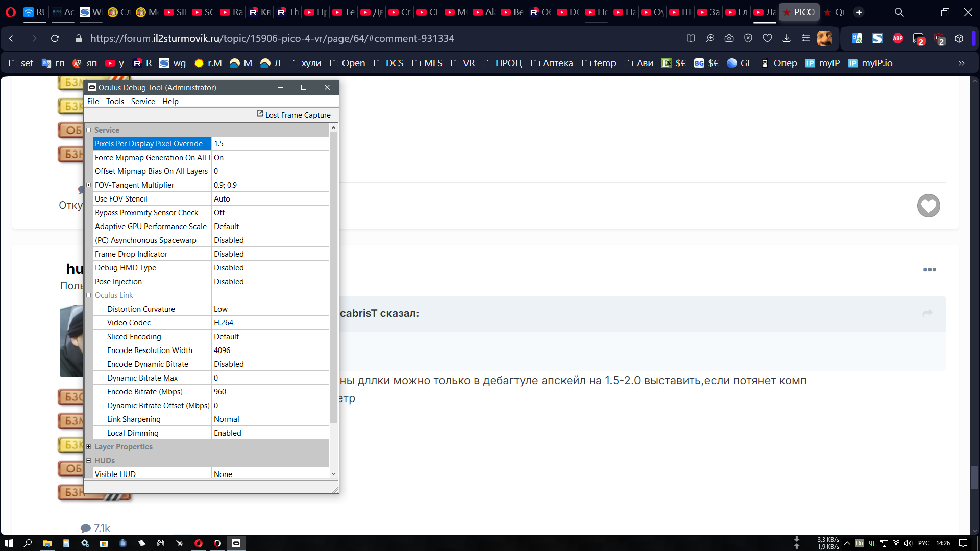Select Bypass Proximity Sensor Check Off value
This screenshot has height=551, width=980.
[x=270, y=213]
